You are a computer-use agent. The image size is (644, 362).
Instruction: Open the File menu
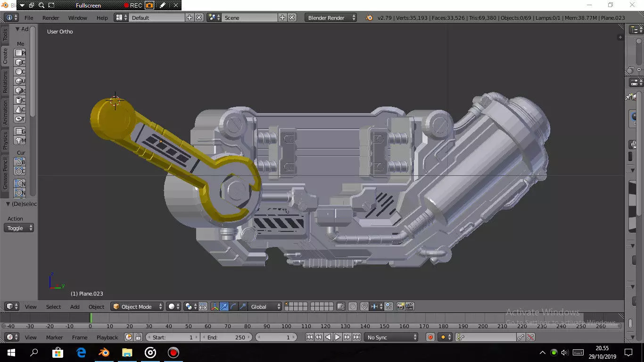pyautogui.click(x=29, y=17)
